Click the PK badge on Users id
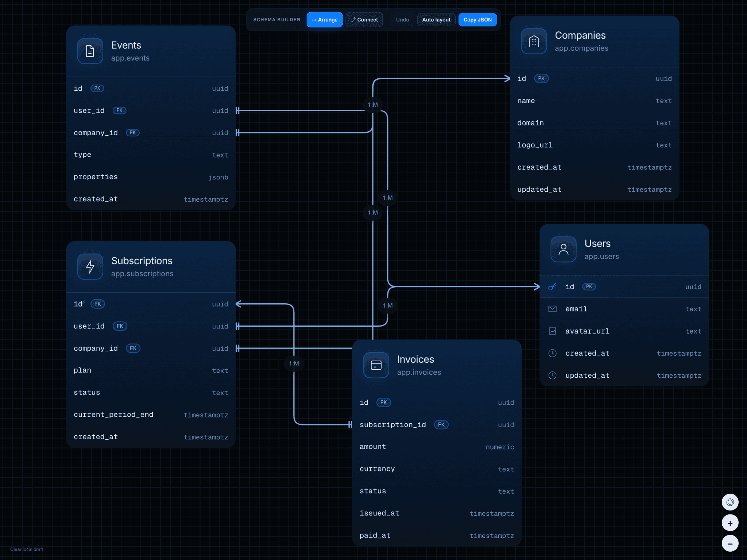The image size is (747, 560). pos(589,287)
